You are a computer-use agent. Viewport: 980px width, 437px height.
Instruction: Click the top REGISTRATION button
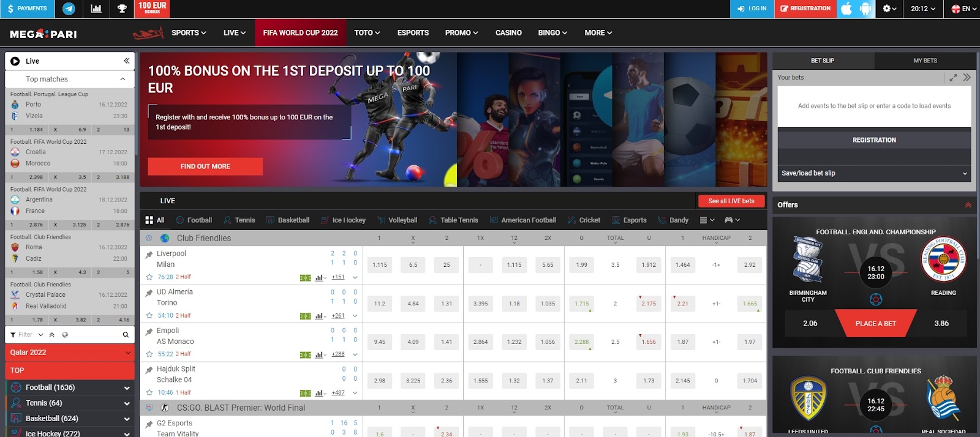click(805, 9)
